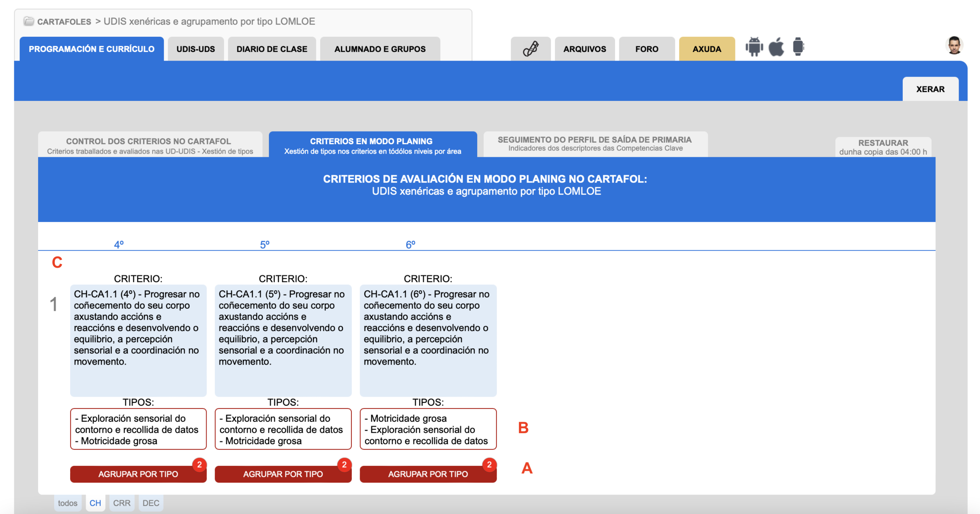Click the CH-CA1.1 (6º) criterion box
The width and height of the screenshot is (980, 514).
click(428, 341)
